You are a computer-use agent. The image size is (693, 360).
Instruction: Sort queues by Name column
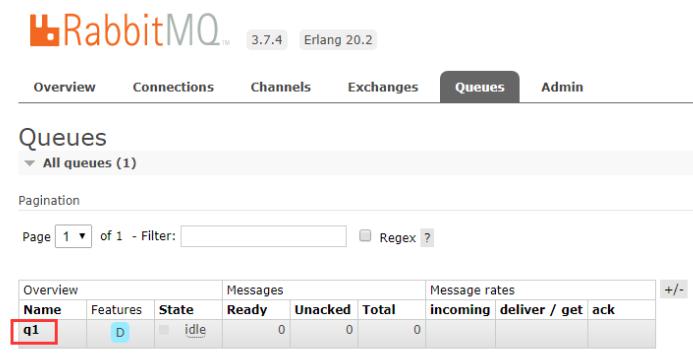(x=42, y=310)
